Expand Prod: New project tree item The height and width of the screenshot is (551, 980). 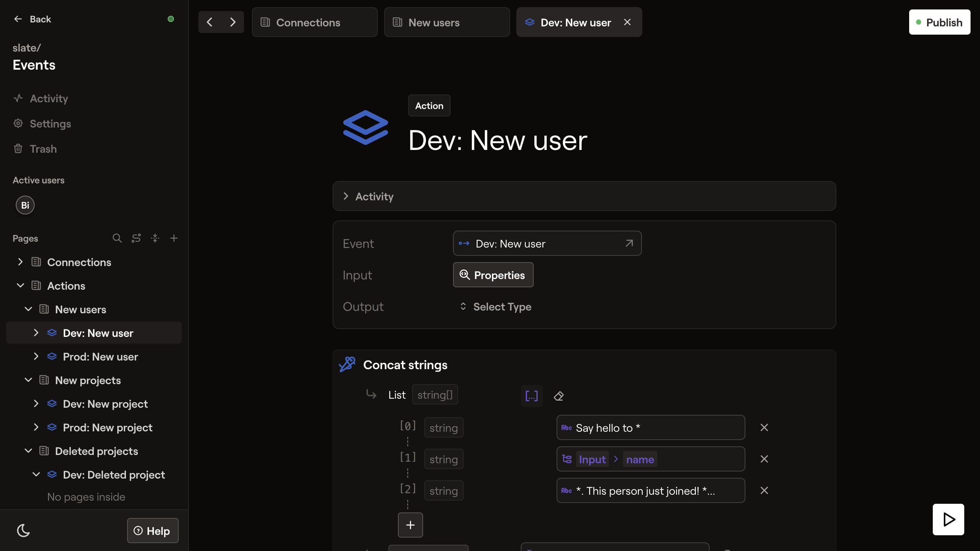[x=36, y=427]
